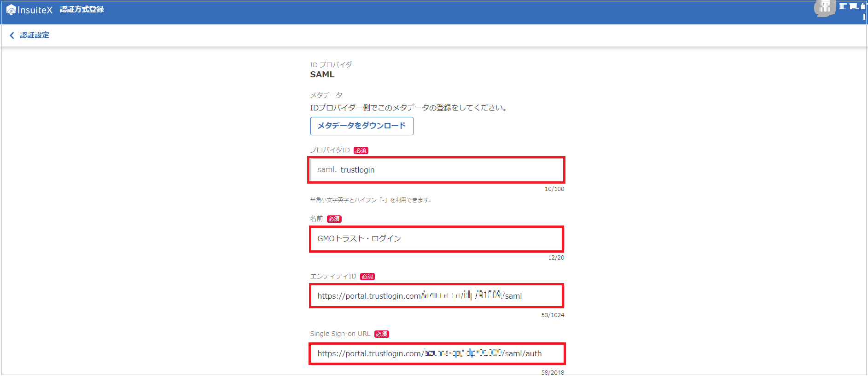Viewport: 868px width, 376px height.
Task: Click the 必須 badge next to エンティティID
Action: pos(367,277)
